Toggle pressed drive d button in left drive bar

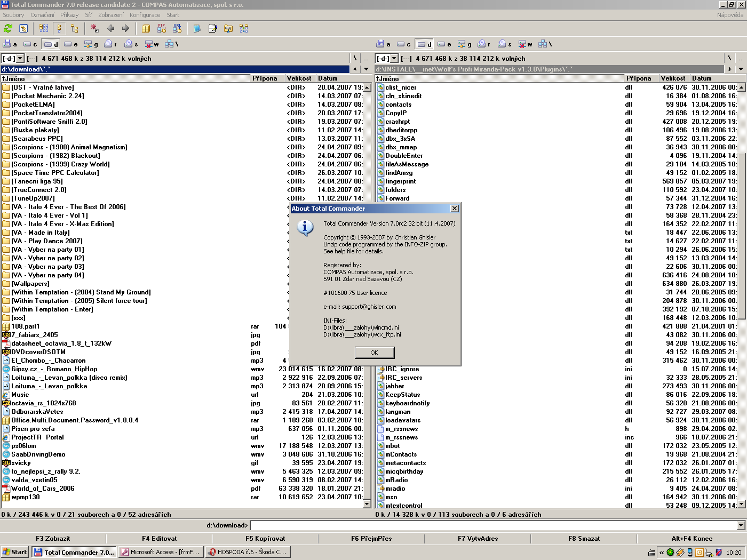51,44
